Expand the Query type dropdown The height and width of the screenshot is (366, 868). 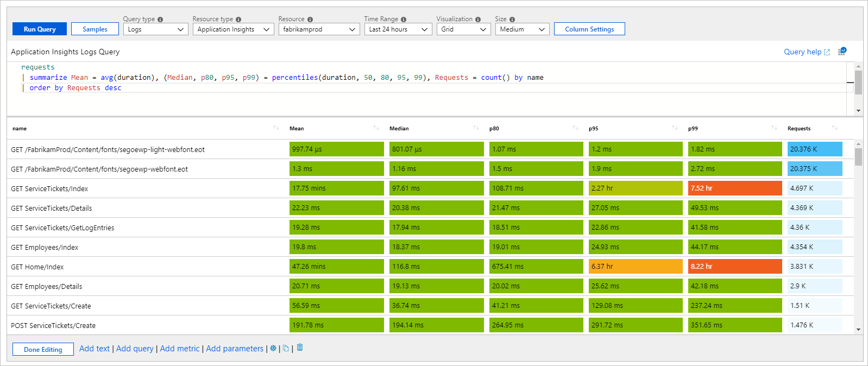155,29
